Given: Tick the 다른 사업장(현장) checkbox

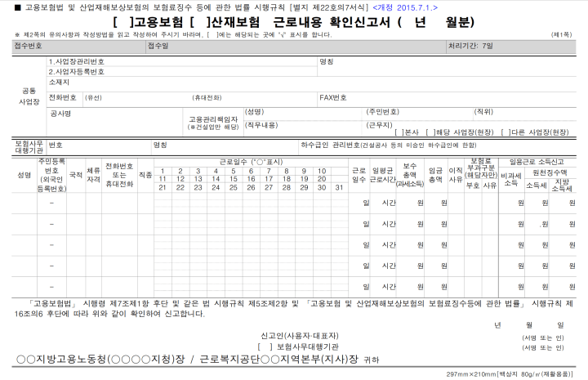Looking at the screenshot, I should tap(506, 132).
